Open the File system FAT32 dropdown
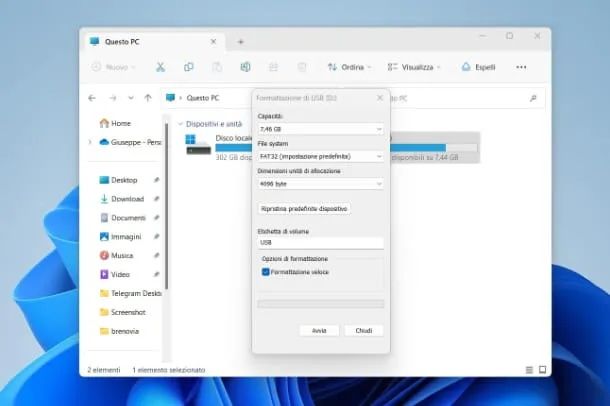This screenshot has height=406, width=610. click(x=321, y=156)
